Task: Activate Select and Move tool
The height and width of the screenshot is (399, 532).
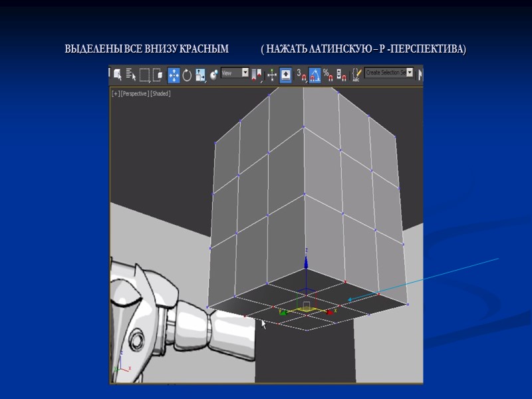Action: [x=174, y=75]
